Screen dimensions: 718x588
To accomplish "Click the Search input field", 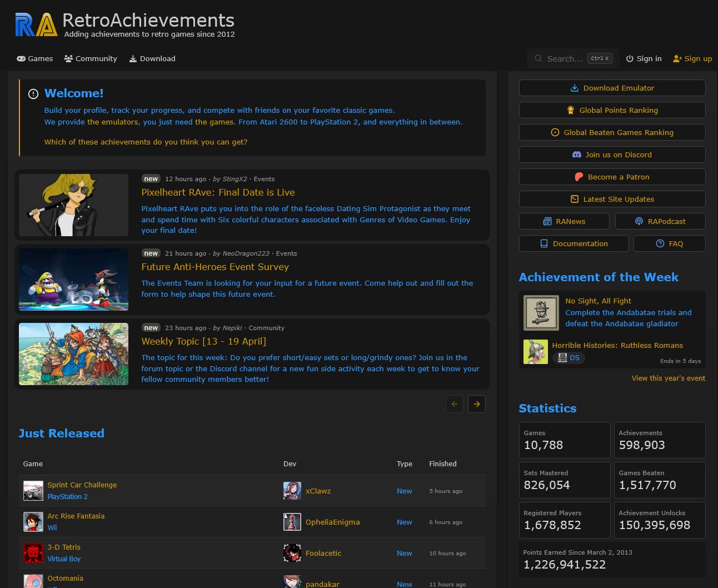I will coord(564,58).
